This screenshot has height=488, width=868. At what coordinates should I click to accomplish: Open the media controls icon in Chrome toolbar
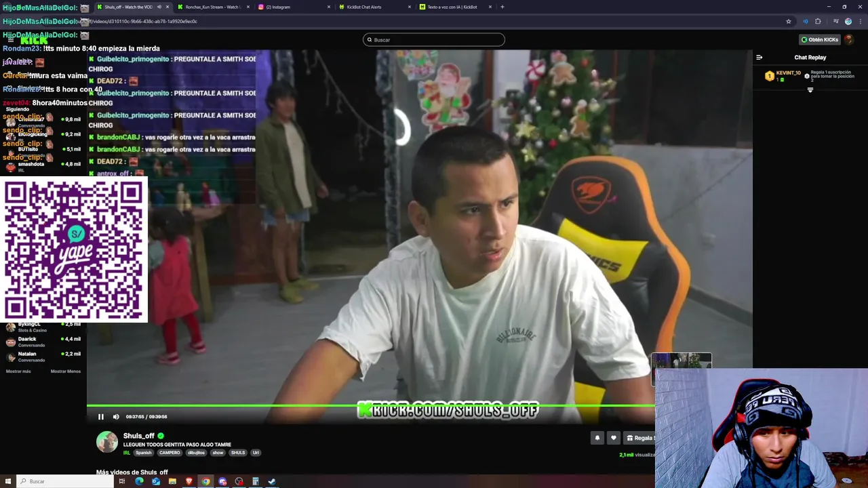point(835,21)
